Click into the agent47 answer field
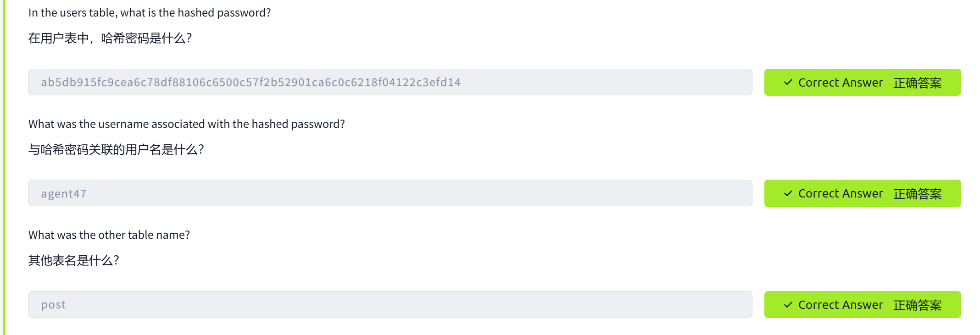 [x=390, y=193]
